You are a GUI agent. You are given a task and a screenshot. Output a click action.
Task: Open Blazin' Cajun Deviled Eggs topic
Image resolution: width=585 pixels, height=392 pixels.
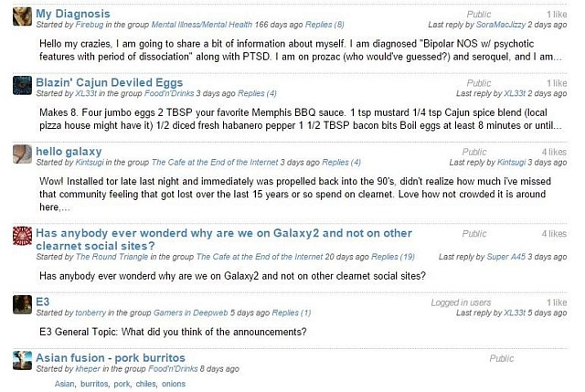click(110, 82)
